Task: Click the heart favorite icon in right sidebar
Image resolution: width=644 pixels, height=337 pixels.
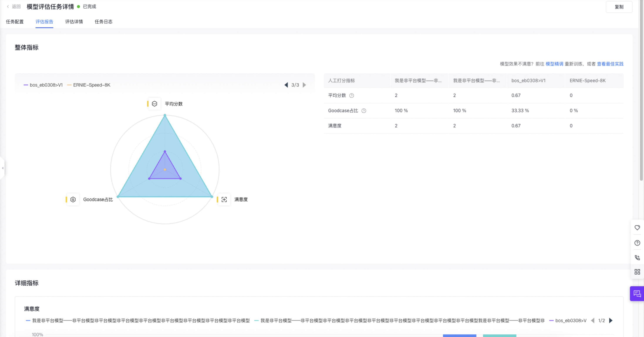Action: tap(637, 227)
